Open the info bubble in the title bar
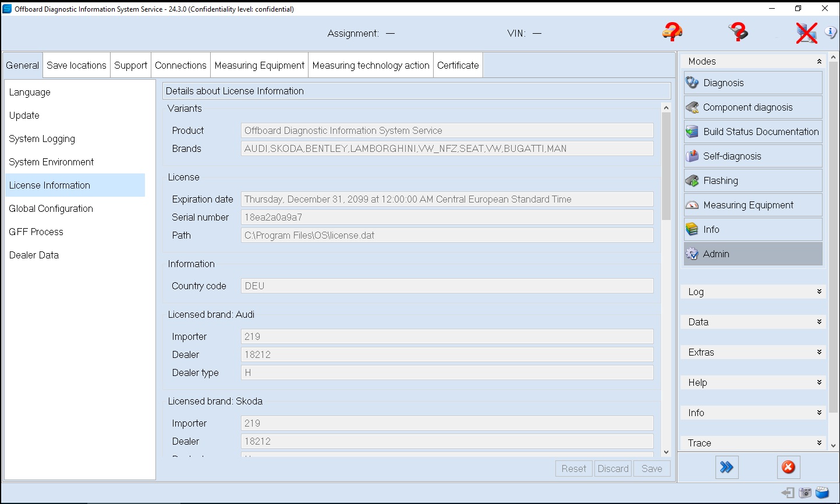Screen dimensions: 840x504 [x=831, y=32]
